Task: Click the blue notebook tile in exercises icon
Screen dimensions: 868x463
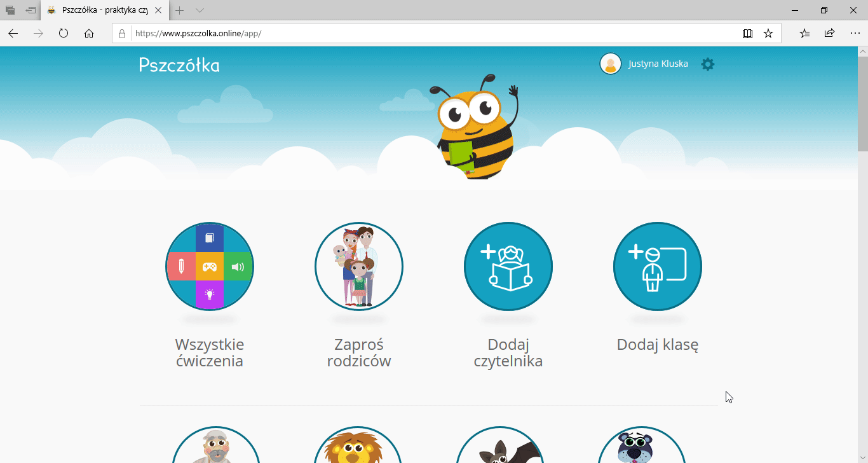Action: [x=210, y=238]
